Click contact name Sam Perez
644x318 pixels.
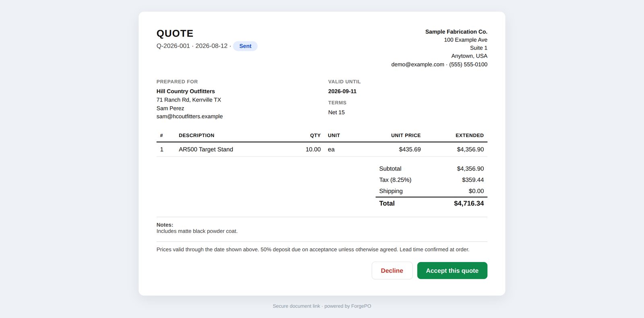click(170, 108)
